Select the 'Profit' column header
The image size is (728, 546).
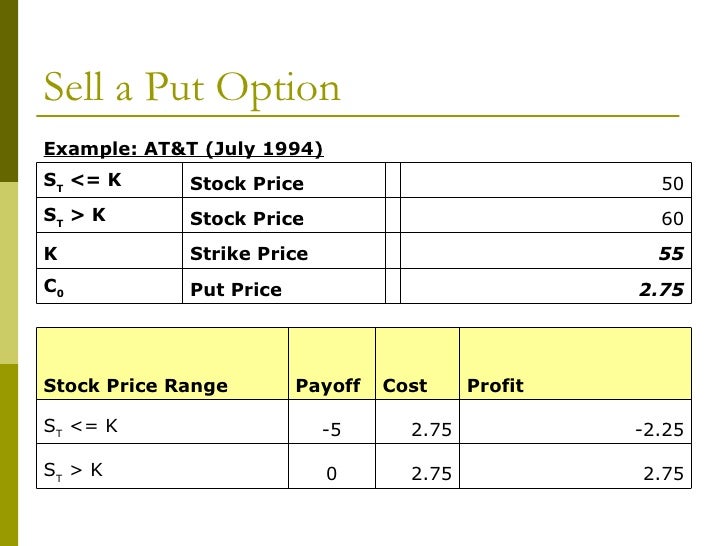click(495, 385)
